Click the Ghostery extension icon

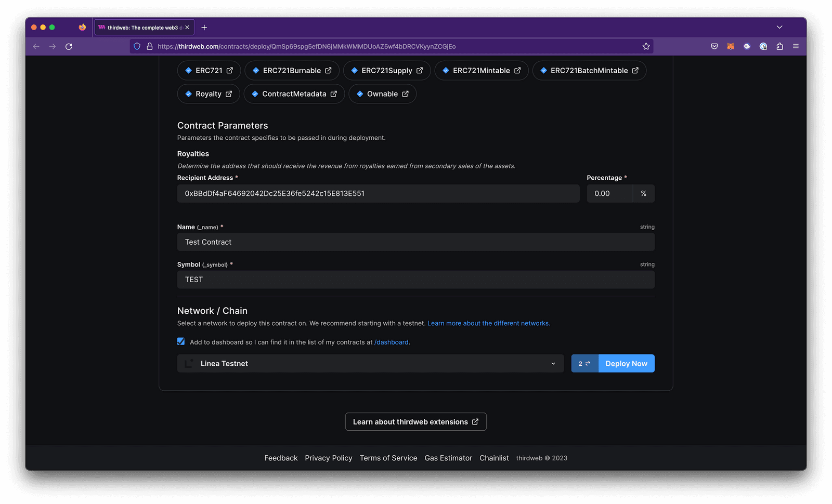coord(747,46)
